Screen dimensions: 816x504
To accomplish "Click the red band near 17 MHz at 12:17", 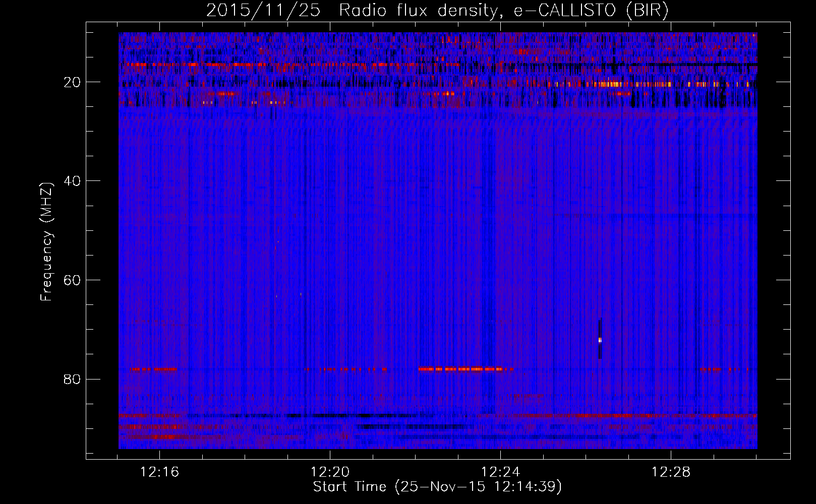I will [202, 65].
